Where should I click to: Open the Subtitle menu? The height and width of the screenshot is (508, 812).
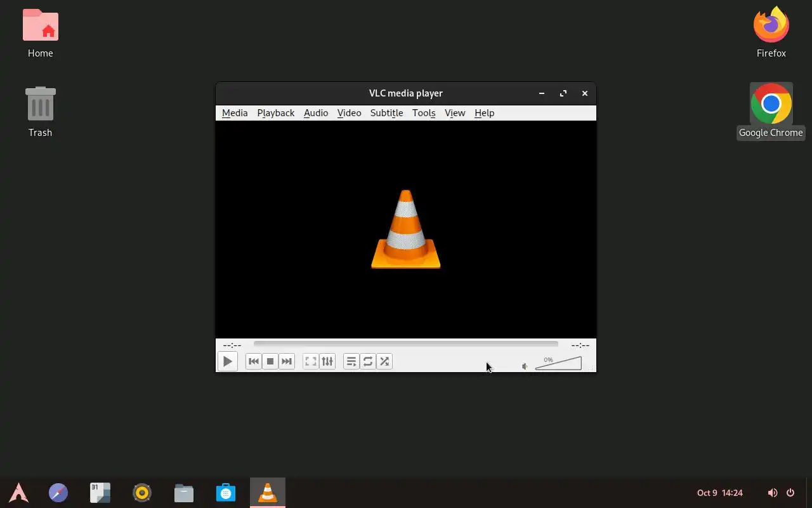386,113
